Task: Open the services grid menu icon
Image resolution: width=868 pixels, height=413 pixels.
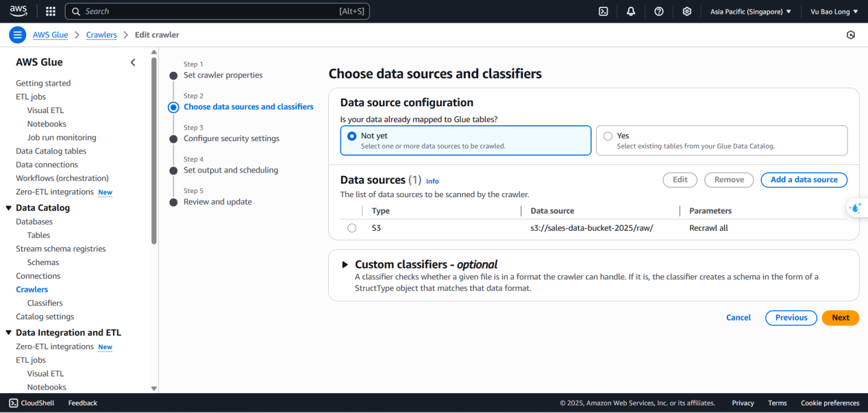Action: [50, 11]
